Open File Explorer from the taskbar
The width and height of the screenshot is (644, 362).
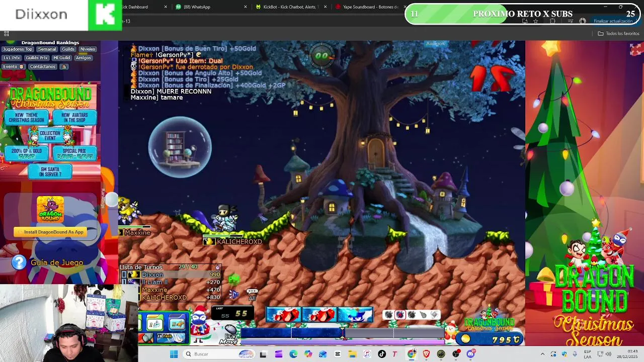(x=352, y=354)
